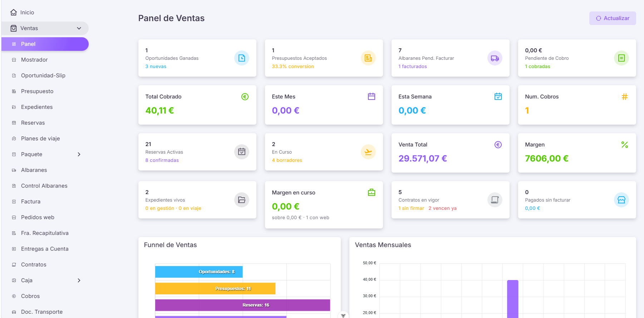
Task: Click the Pendiente de Cobro green icon
Action: pos(621,58)
